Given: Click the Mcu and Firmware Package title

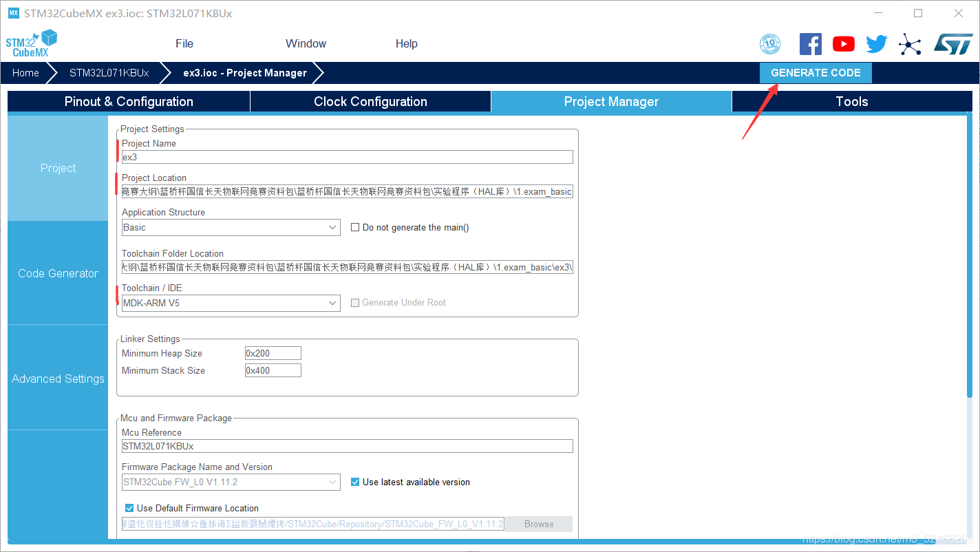Looking at the screenshot, I should [x=176, y=418].
